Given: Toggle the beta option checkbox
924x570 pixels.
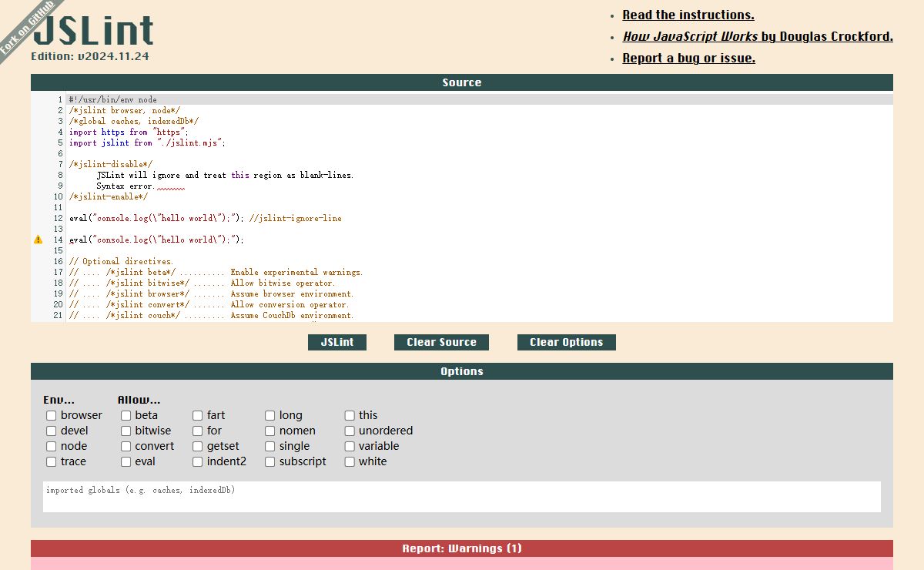Looking at the screenshot, I should point(126,416).
